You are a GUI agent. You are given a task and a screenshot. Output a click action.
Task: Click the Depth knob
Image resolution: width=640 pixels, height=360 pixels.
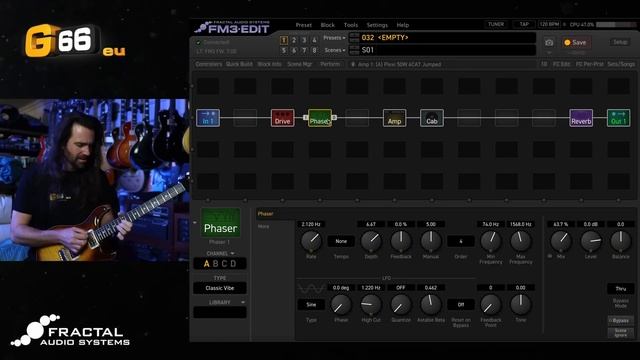[371, 241]
